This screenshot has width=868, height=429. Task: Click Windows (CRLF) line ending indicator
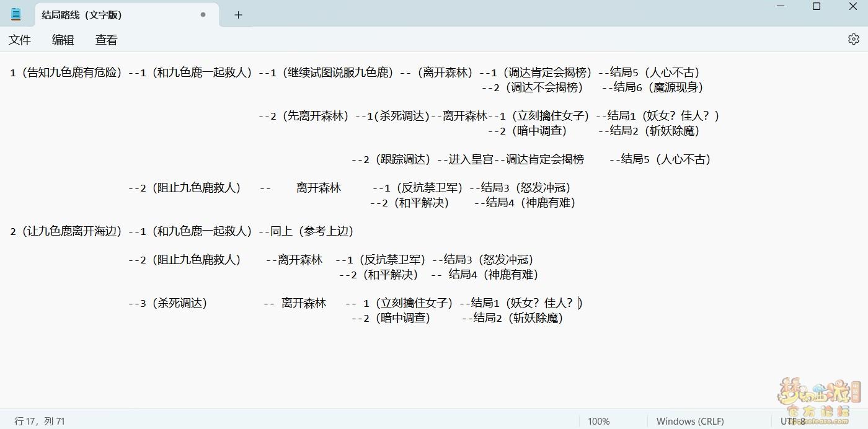point(690,421)
